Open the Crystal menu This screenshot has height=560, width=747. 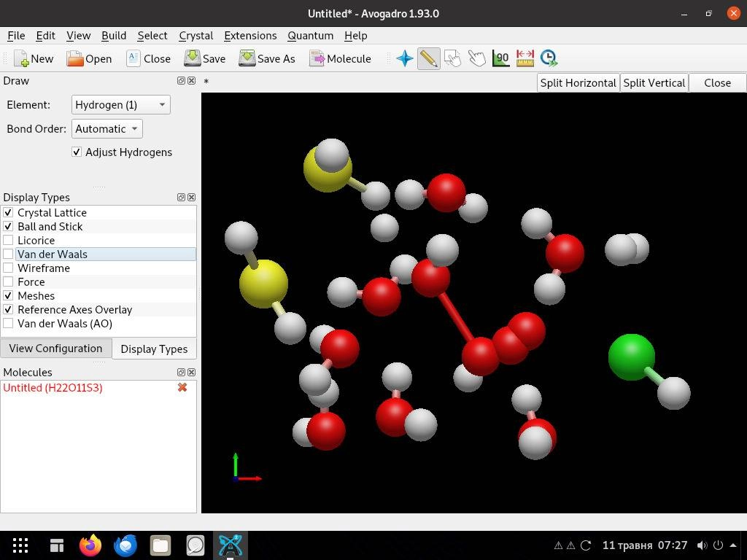tap(196, 36)
